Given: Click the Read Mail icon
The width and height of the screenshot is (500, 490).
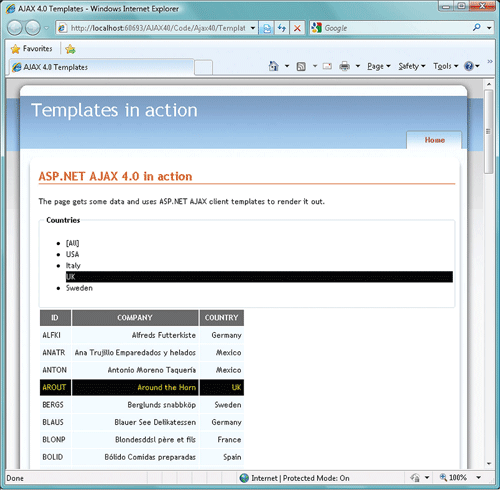Looking at the screenshot, I should coord(327,66).
